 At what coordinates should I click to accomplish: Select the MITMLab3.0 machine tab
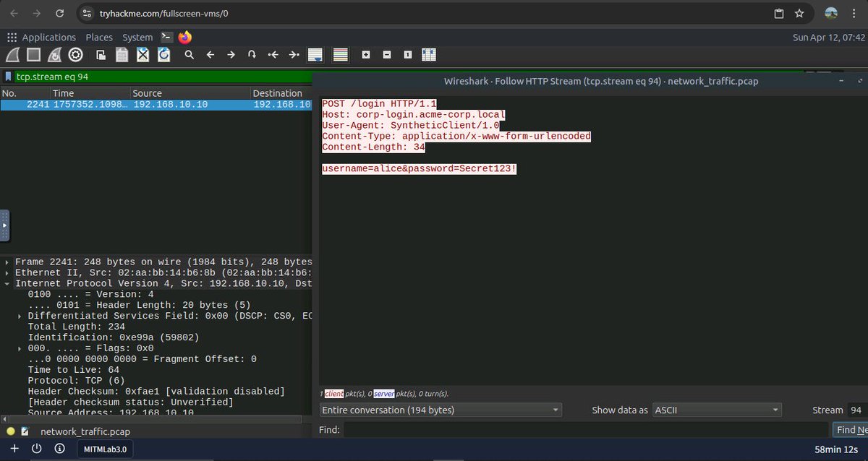click(x=105, y=449)
